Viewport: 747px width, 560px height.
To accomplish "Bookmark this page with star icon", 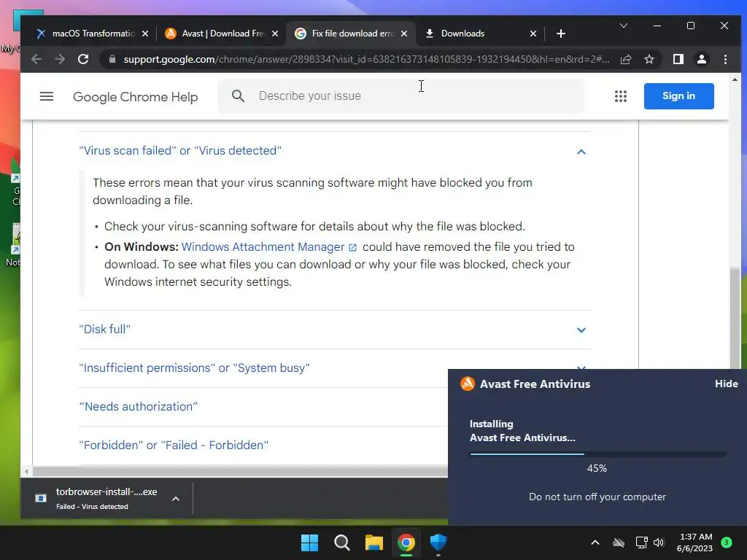I will 649,59.
